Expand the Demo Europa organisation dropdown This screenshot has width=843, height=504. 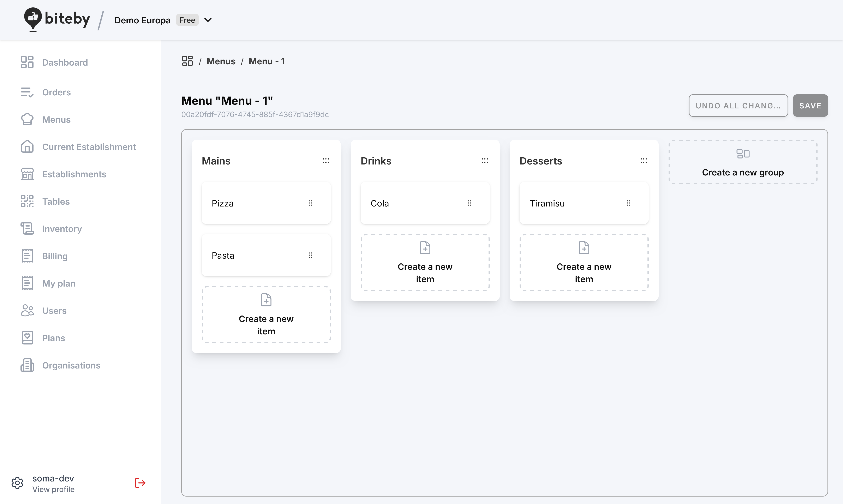(x=208, y=20)
